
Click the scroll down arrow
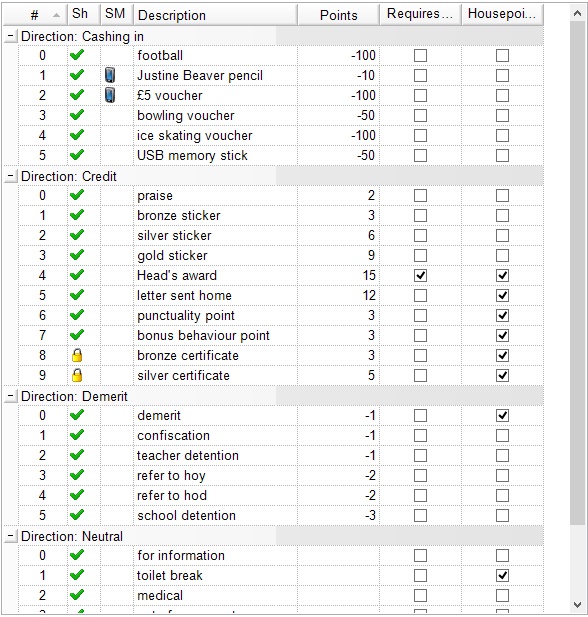click(x=577, y=604)
